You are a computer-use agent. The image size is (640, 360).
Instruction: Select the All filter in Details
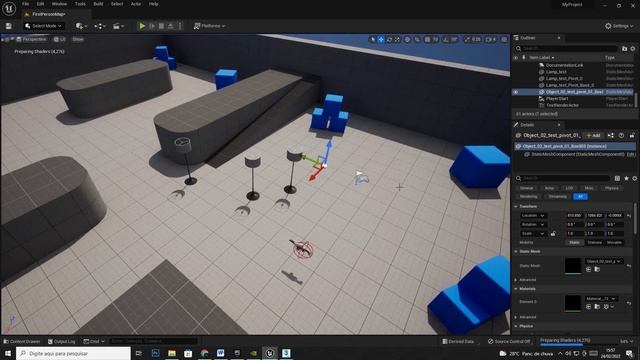coord(580,197)
